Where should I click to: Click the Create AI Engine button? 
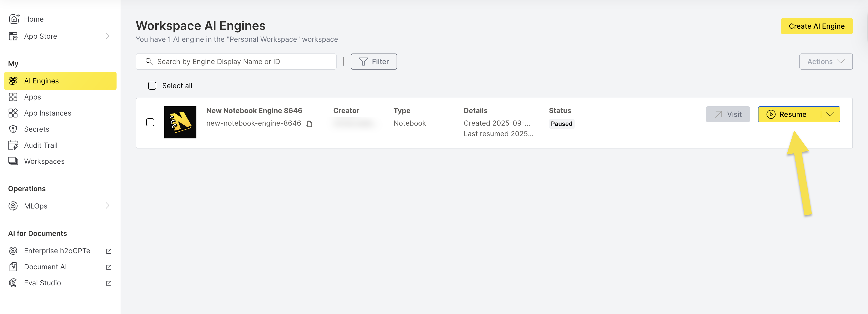[x=817, y=26]
